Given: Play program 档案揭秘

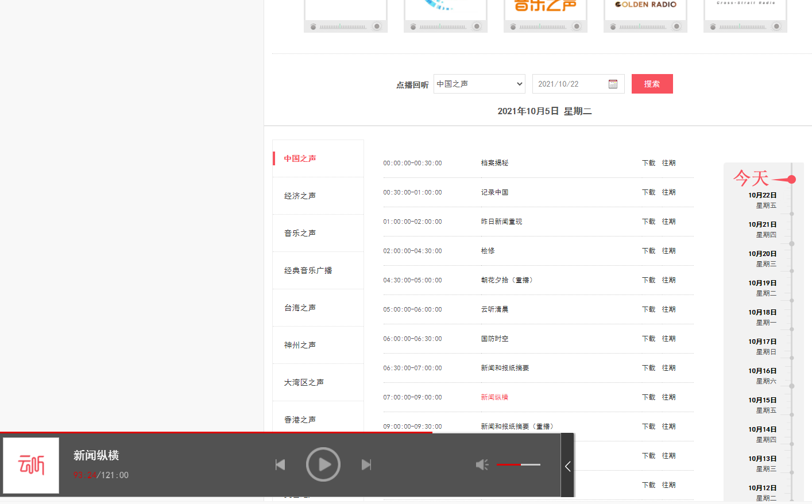Looking at the screenshot, I should (x=494, y=163).
